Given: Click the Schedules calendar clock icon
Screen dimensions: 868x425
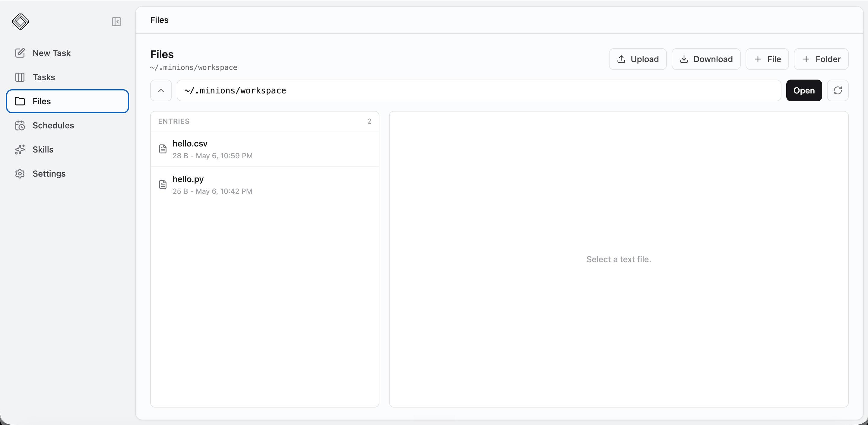Looking at the screenshot, I should point(20,125).
